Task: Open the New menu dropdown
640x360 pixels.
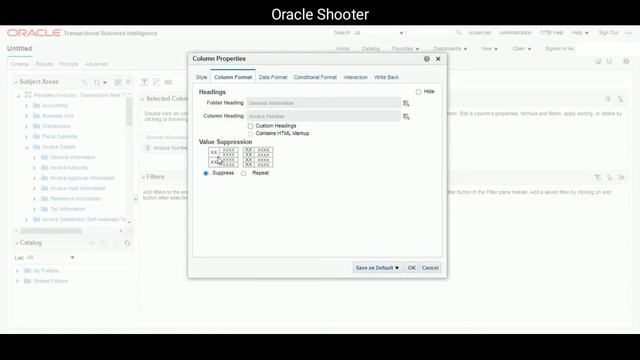Action: point(489,49)
